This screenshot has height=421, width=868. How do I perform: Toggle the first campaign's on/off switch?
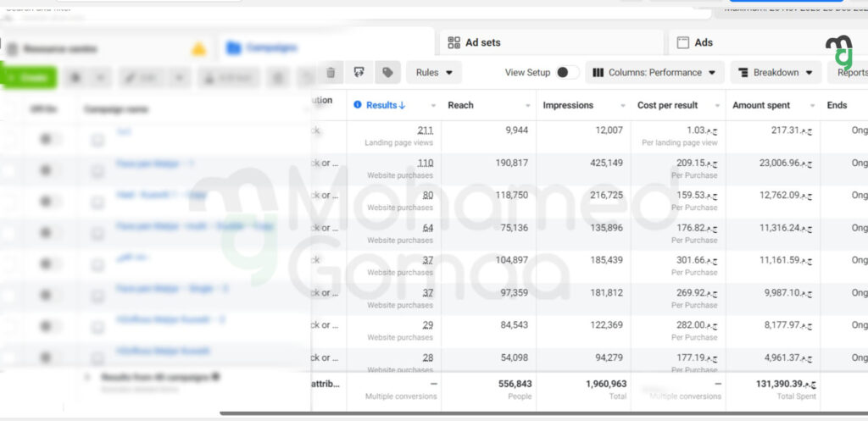[x=50, y=139]
